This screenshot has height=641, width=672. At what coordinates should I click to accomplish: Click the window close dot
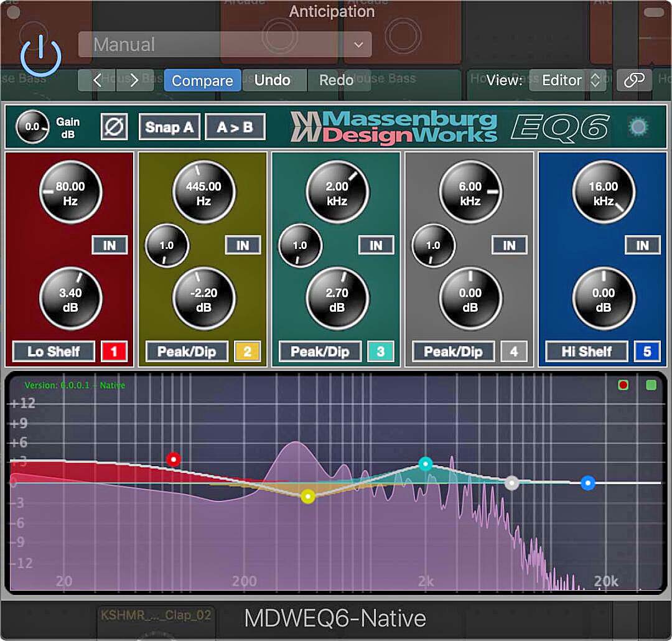14,13
